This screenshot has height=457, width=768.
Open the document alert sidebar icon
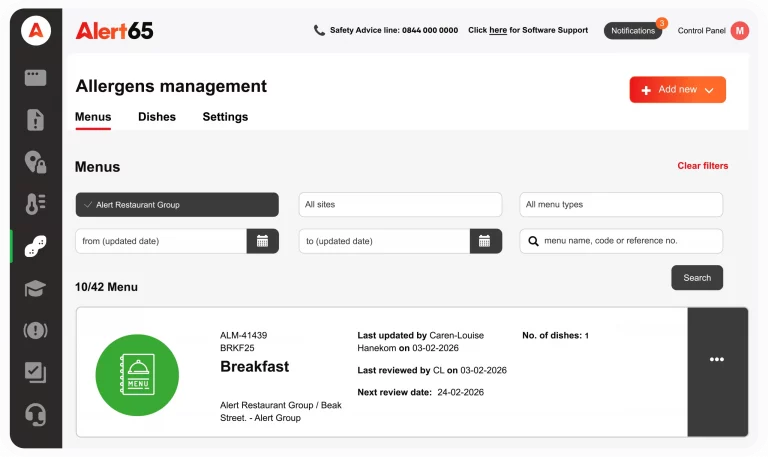tap(36, 120)
